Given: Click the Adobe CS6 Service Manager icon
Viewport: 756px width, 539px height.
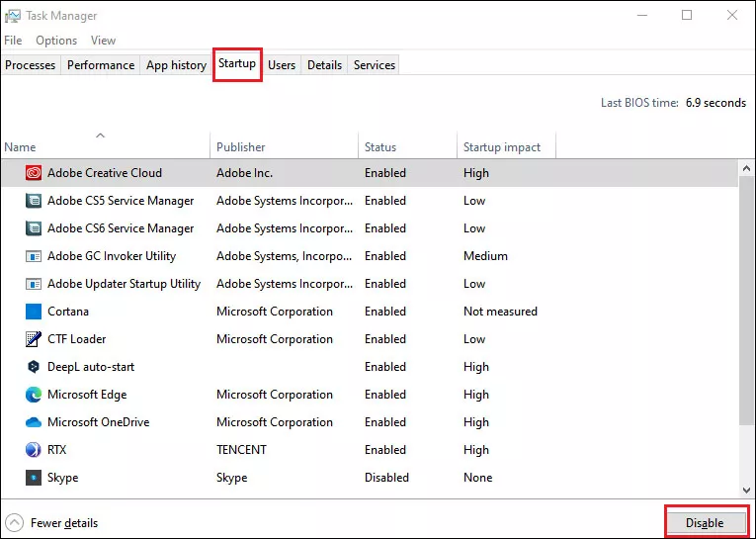Looking at the screenshot, I should [34, 228].
